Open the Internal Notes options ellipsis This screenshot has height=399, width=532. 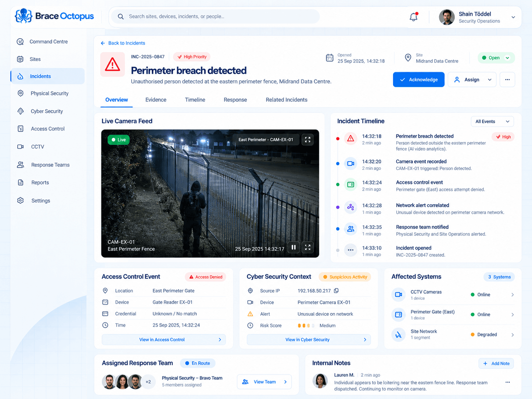tap(507, 382)
